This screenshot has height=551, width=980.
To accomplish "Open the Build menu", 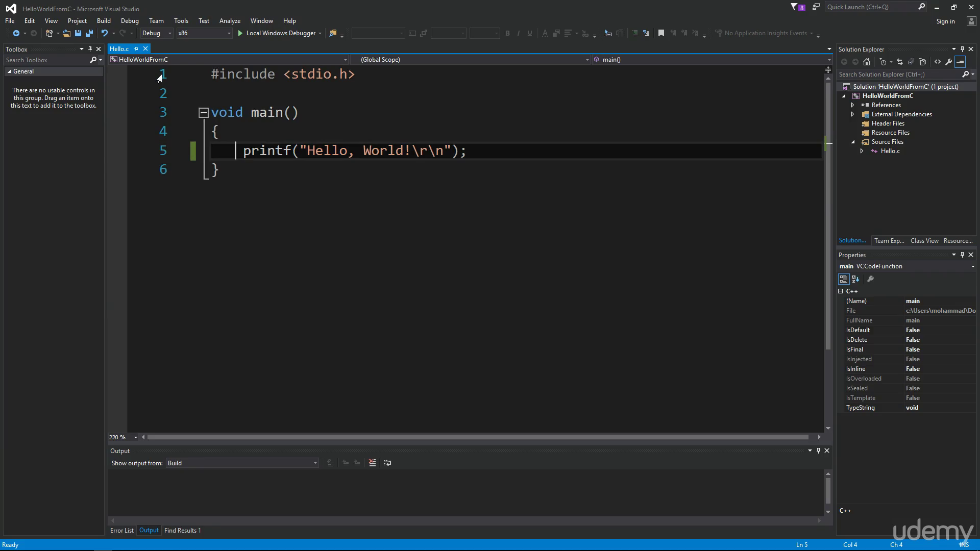I will coord(104,21).
